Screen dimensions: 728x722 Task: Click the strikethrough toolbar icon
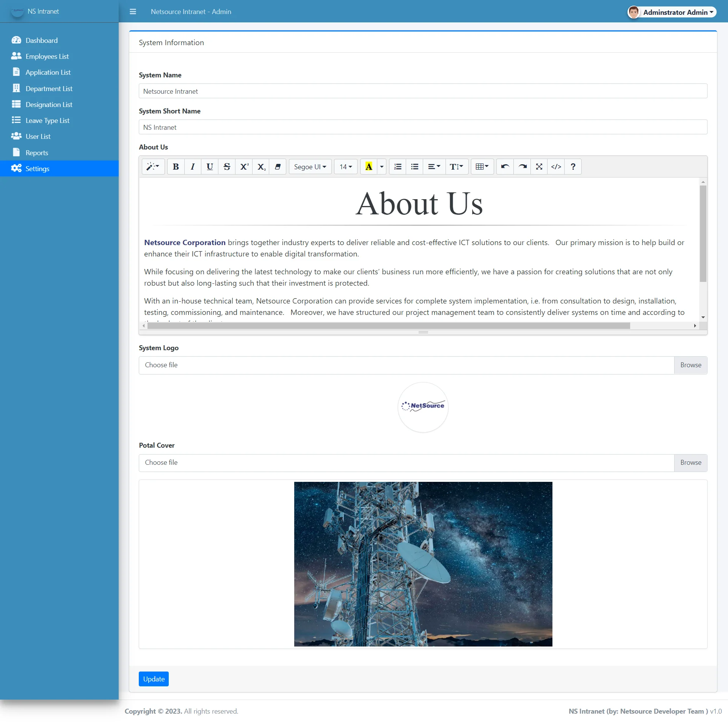(227, 167)
